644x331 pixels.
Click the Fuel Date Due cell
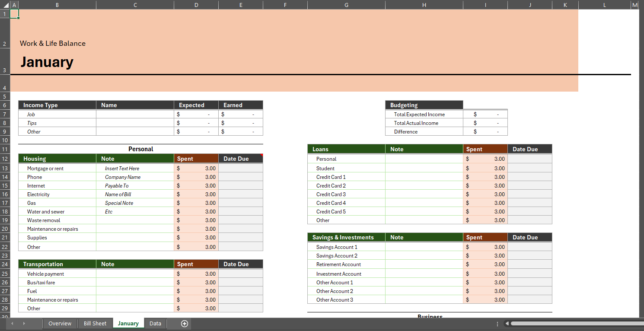click(x=240, y=291)
